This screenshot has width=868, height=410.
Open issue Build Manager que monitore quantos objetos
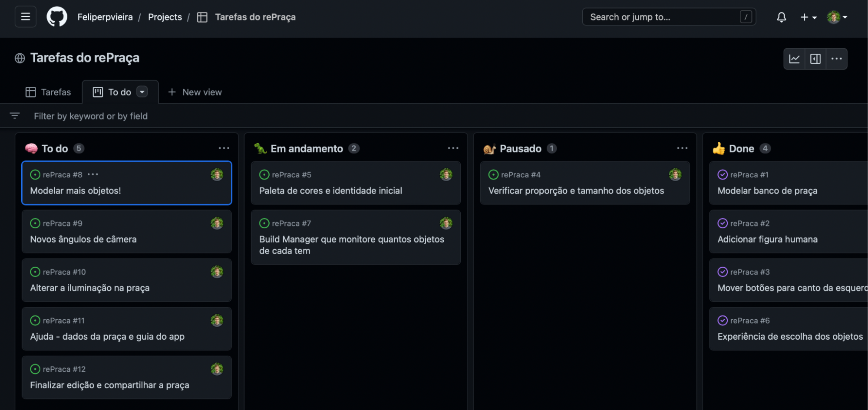352,245
